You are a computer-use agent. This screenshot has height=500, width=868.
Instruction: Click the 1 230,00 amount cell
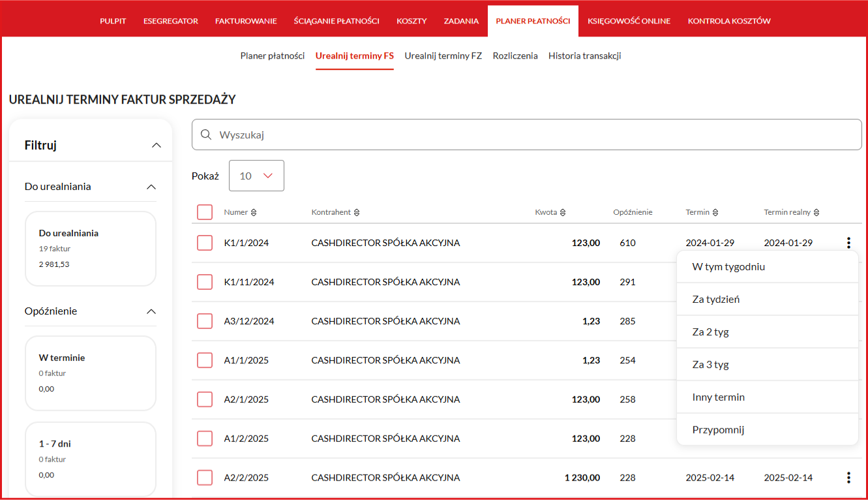pyautogui.click(x=582, y=478)
